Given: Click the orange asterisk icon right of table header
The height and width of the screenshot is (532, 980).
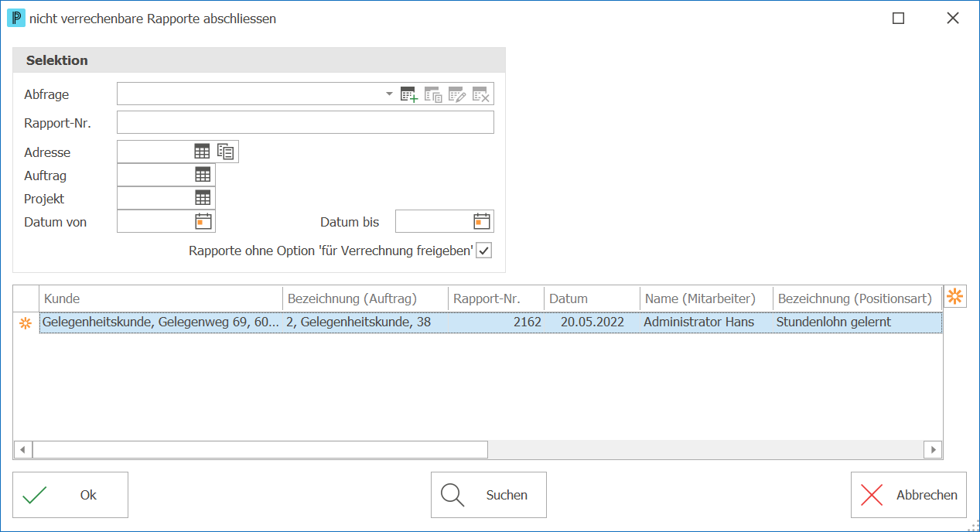Looking at the screenshot, I should pyautogui.click(x=955, y=296).
